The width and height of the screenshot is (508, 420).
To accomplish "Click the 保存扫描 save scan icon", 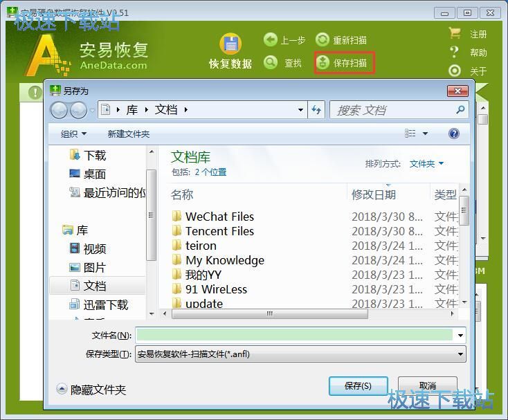I will pyautogui.click(x=323, y=62).
